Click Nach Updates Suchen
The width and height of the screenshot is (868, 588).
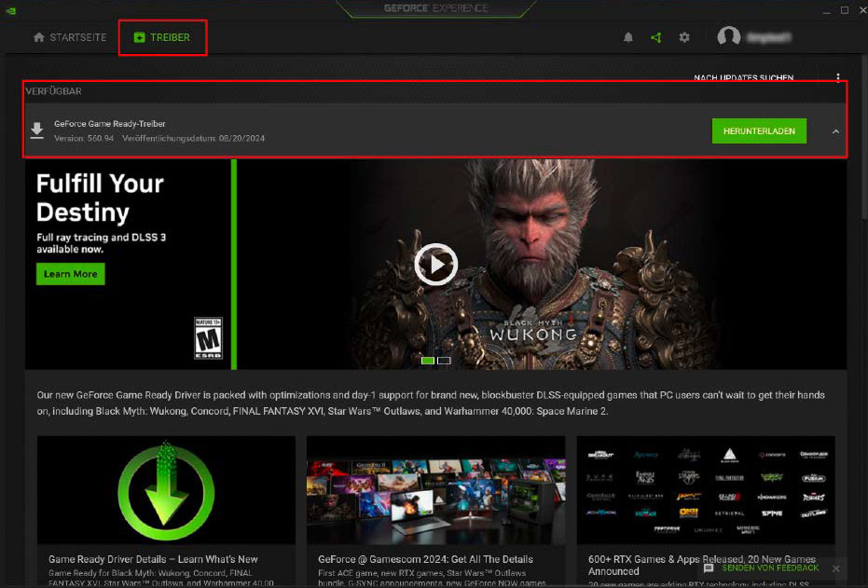pos(743,78)
